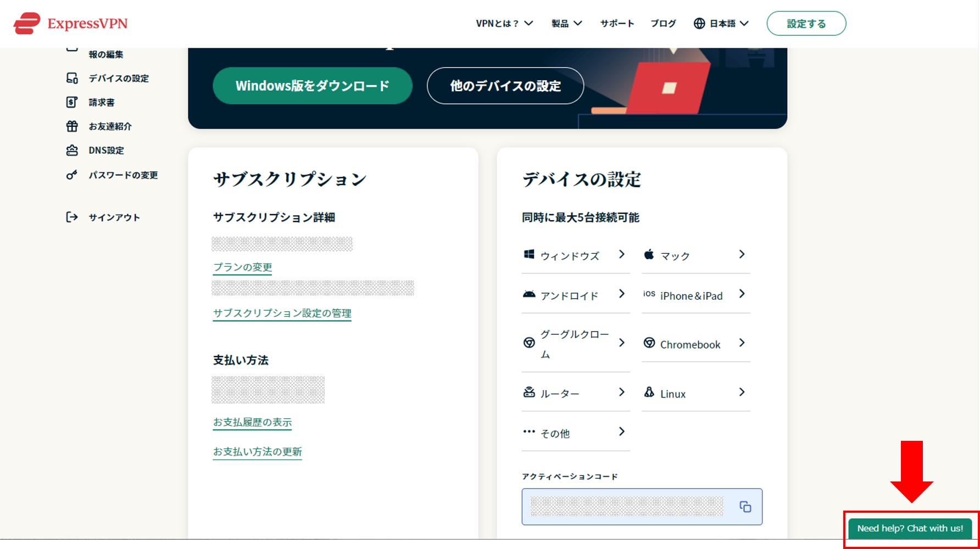Viewport: 980px width, 549px height.
Task: Expand the 製品 dropdown menu
Action: point(566,23)
